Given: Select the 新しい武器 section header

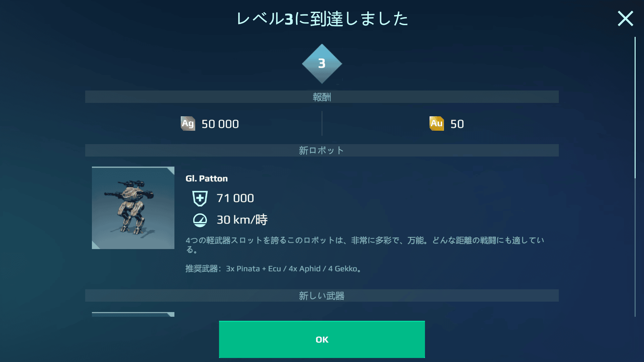Looking at the screenshot, I should (322, 296).
